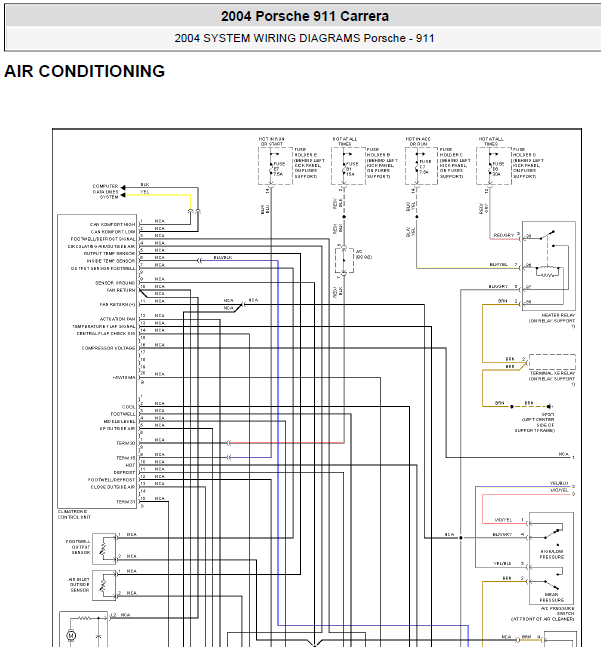Click the 'HIGH/LOW PRESSURE' switch label
Viewport: 601px width, 647px height.
(552, 554)
